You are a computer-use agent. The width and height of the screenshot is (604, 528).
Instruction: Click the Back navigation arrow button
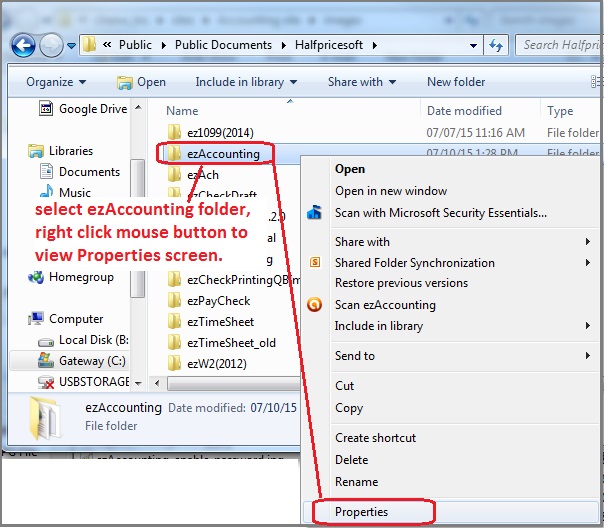(x=23, y=45)
